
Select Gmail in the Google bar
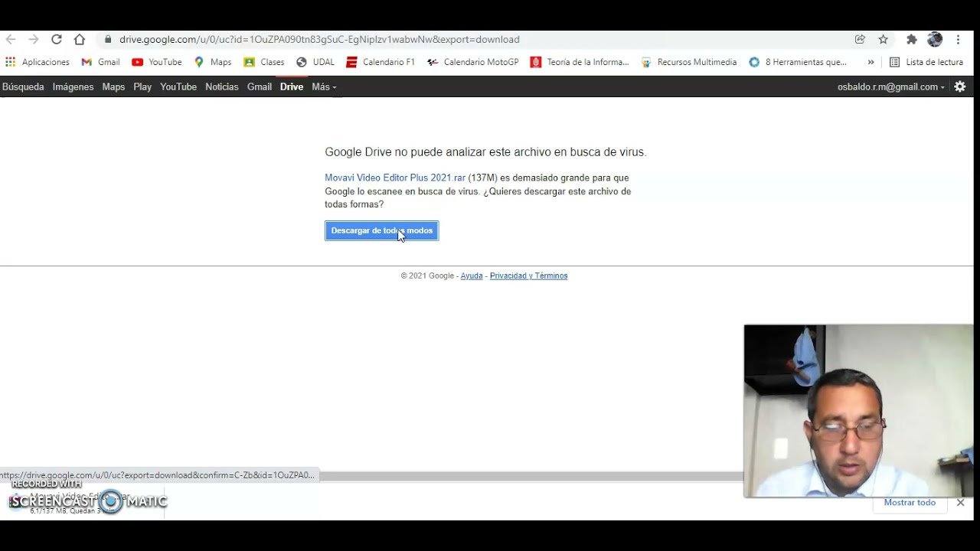pyautogui.click(x=260, y=86)
